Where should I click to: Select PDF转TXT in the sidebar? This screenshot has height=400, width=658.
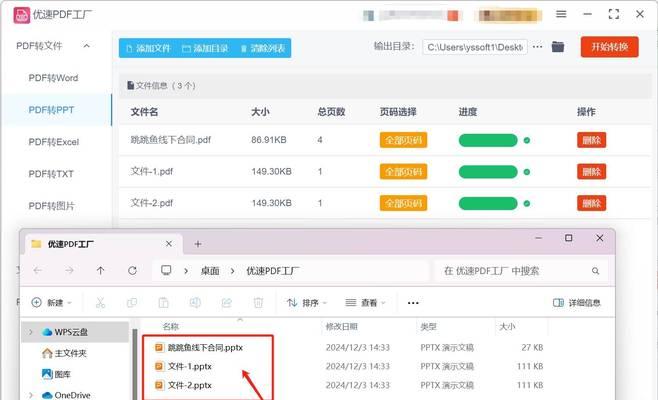51,174
